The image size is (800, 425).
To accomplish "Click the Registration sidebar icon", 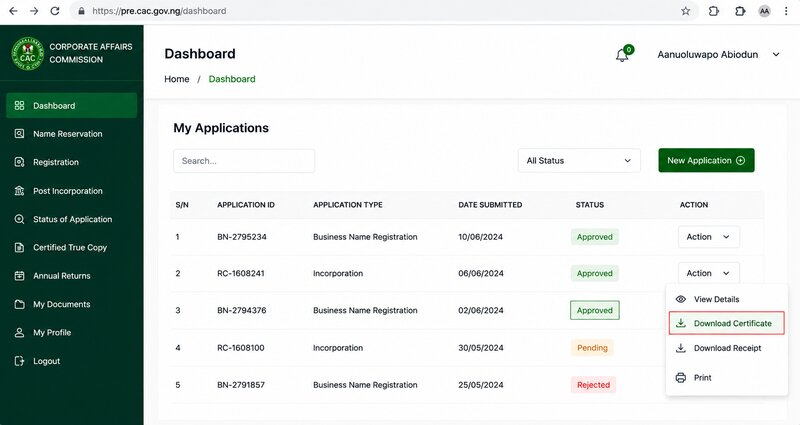I will (x=19, y=162).
